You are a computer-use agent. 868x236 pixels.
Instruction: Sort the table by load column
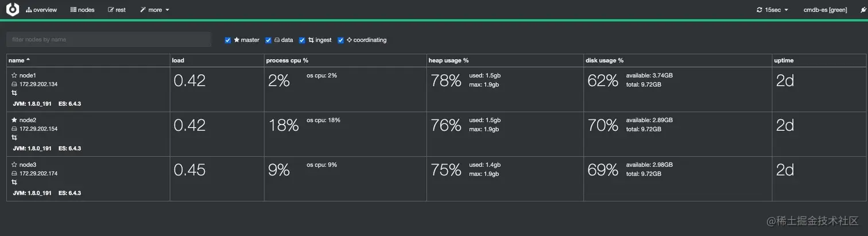(x=178, y=60)
